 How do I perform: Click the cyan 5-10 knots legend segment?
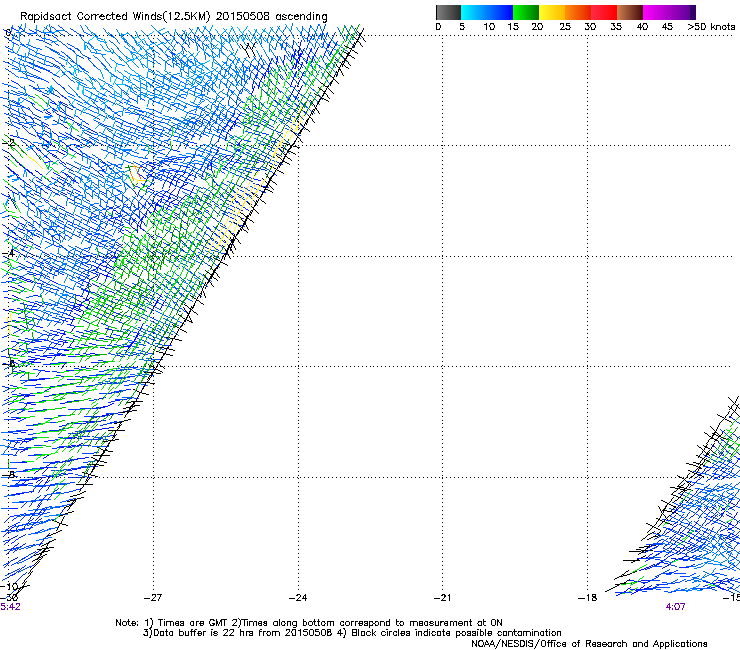473,12
